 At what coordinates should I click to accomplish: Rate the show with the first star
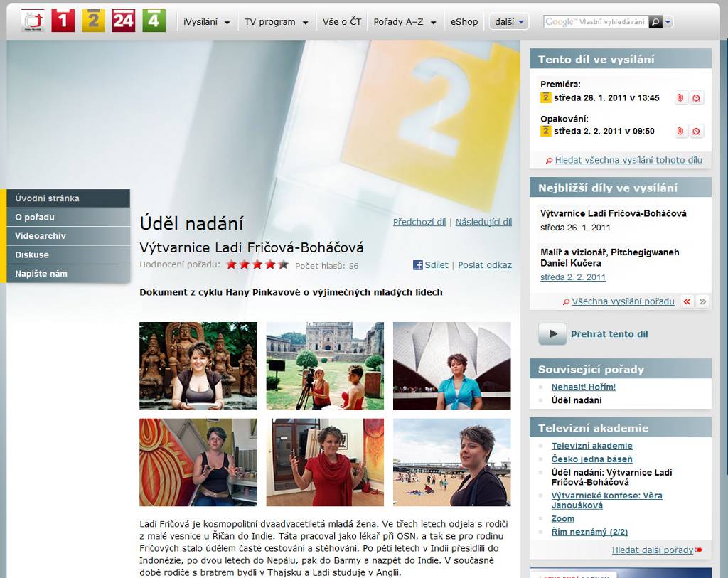click(x=231, y=264)
